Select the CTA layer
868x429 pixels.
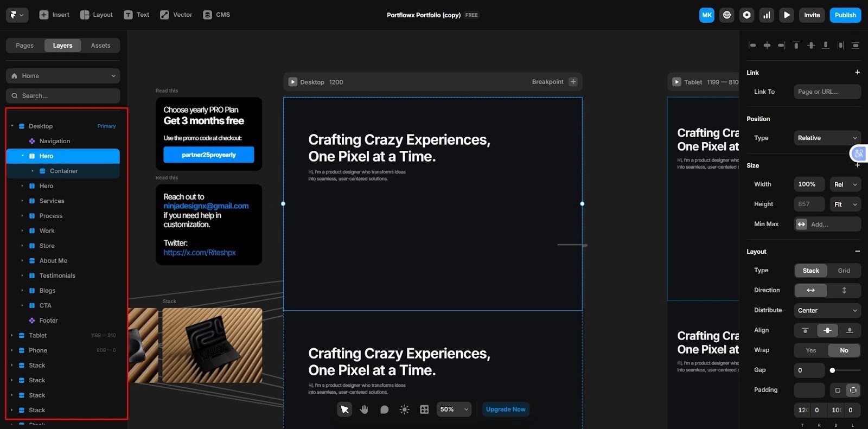click(x=46, y=306)
